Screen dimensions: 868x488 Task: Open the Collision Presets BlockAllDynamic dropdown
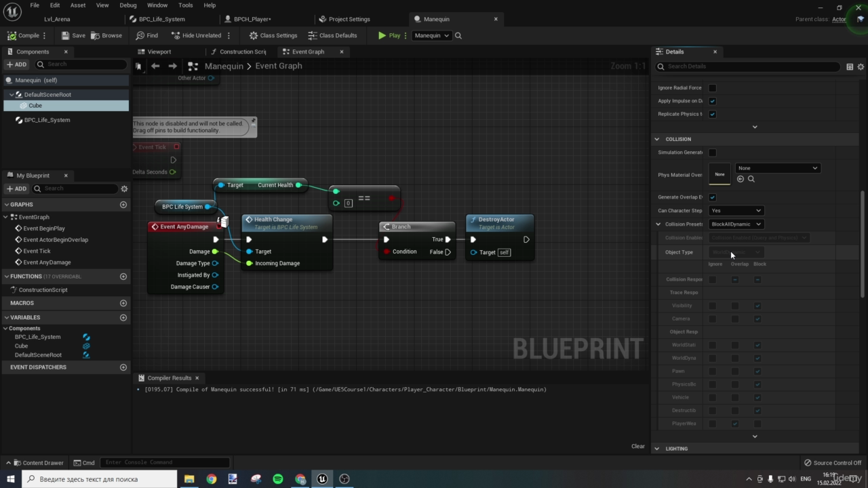(736, 224)
